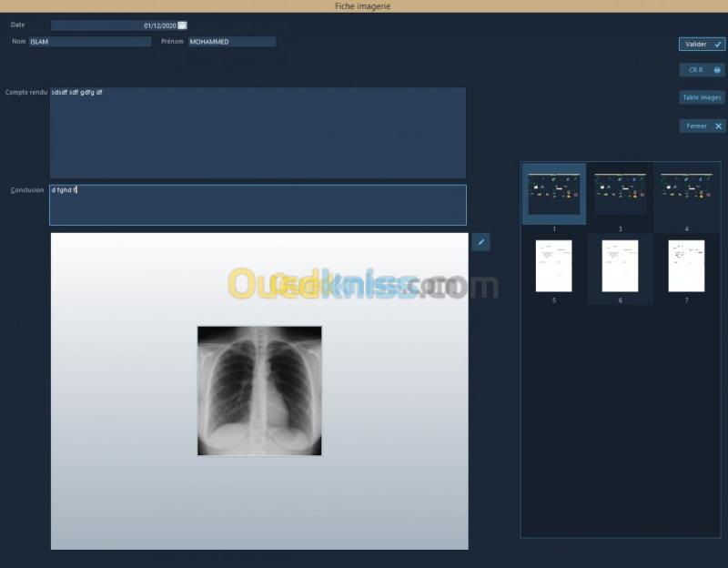728x568 pixels.
Task: Select thumbnail number 4
Action: point(687,194)
